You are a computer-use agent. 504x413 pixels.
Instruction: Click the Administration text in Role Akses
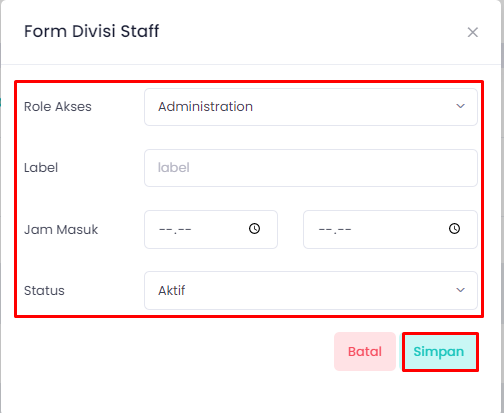(205, 107)
